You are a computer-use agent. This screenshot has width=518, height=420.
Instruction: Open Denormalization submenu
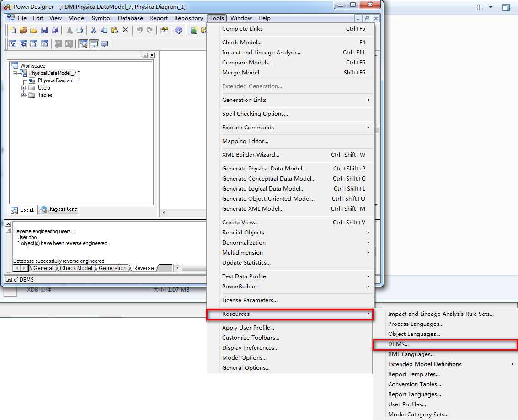[x=296, y=242]
